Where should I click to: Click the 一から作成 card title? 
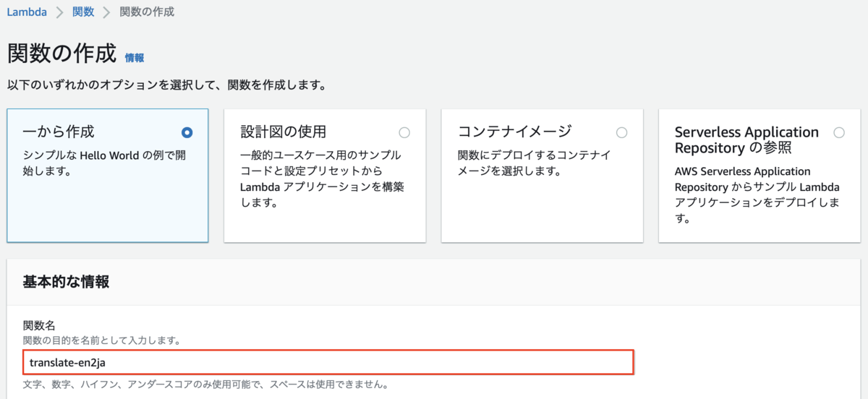pyautogui.click(x=58, y=132)
